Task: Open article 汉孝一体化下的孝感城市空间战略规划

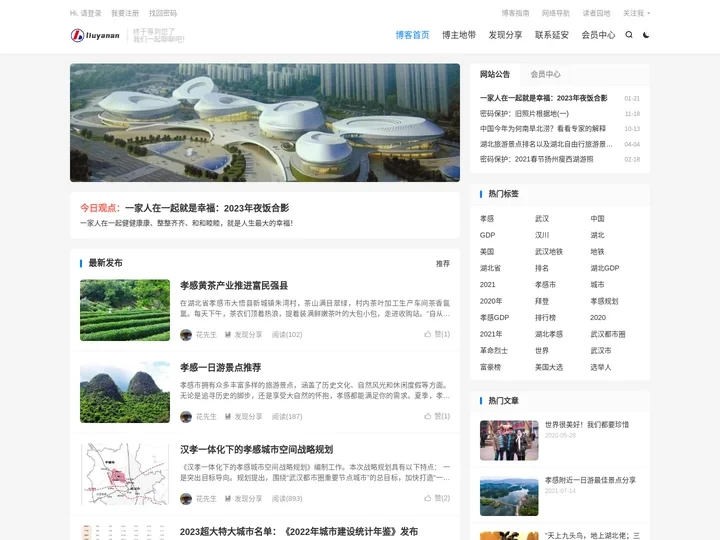Action: pyautogui.click(x=256, y=450)
